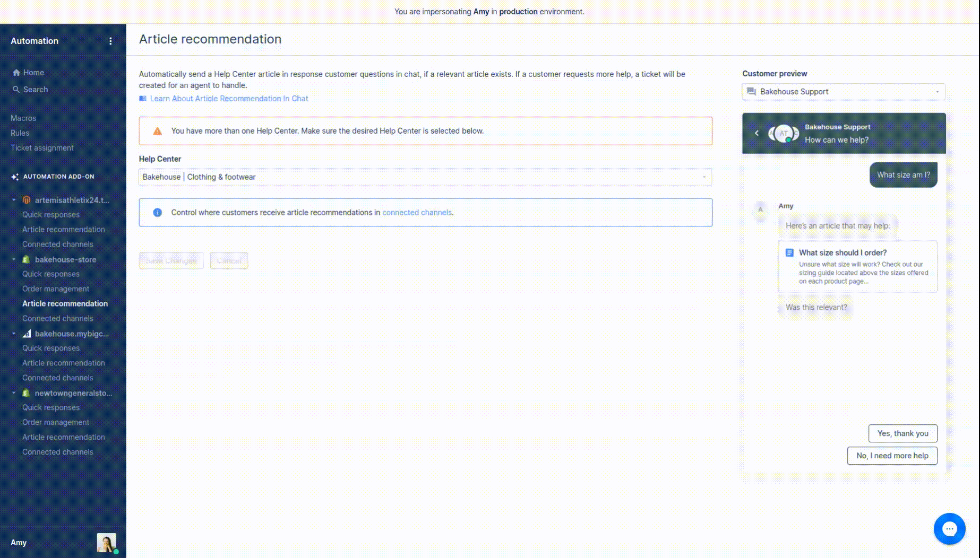
Task: Click Amy's profile photo in sidebar
Action: (x=106, y=543)
